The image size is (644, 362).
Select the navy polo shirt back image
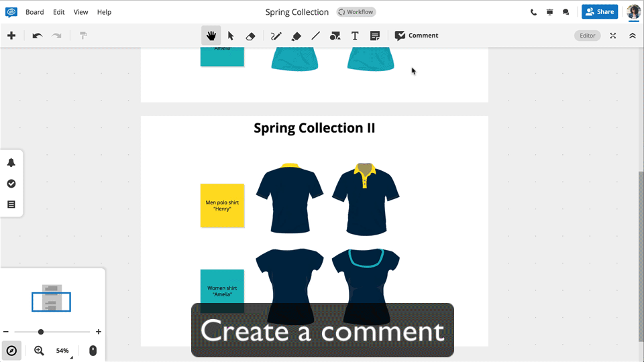click(290, 198)
